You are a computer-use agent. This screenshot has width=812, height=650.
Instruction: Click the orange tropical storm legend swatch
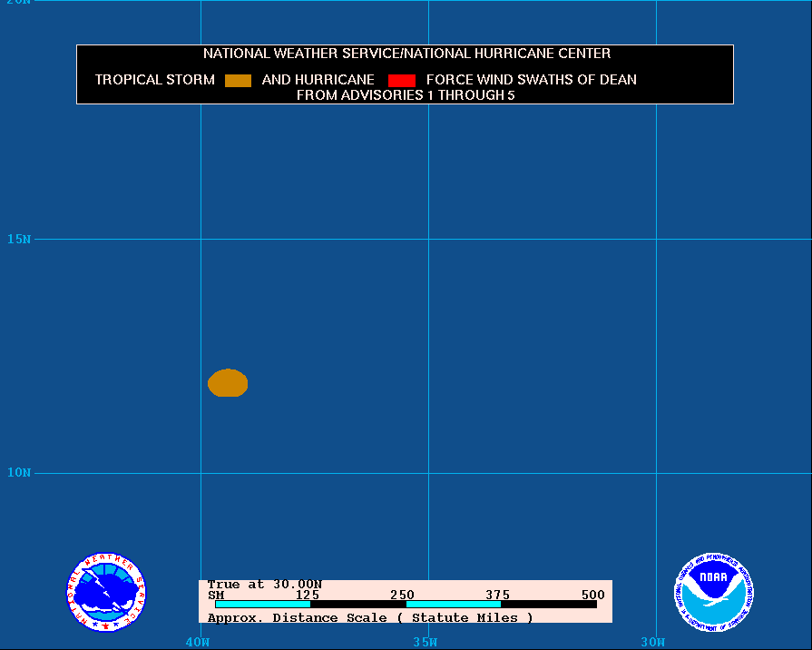click(x=238, y=81)
